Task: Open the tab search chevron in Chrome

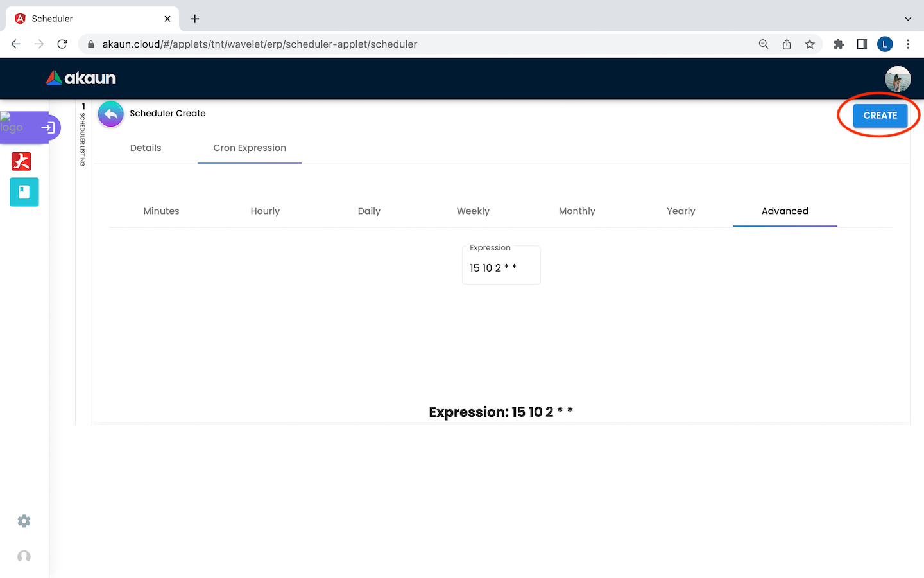Action: click(907, 19)
